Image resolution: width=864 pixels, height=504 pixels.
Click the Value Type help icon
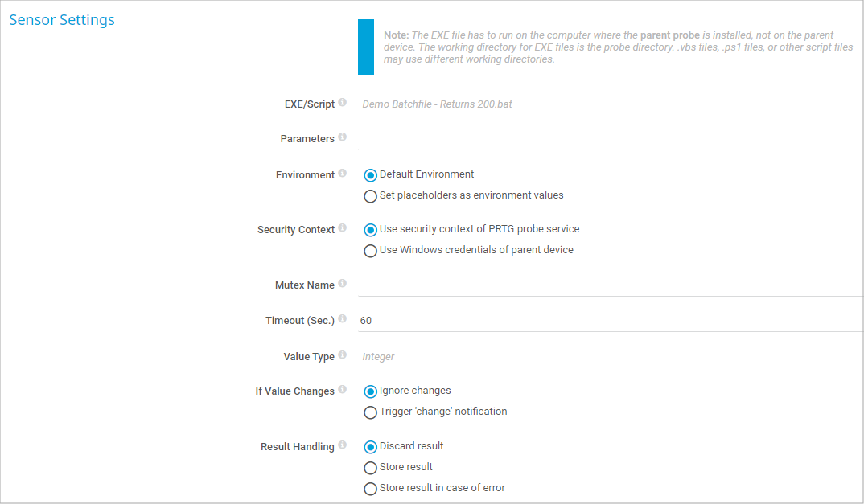click(343, 355)
